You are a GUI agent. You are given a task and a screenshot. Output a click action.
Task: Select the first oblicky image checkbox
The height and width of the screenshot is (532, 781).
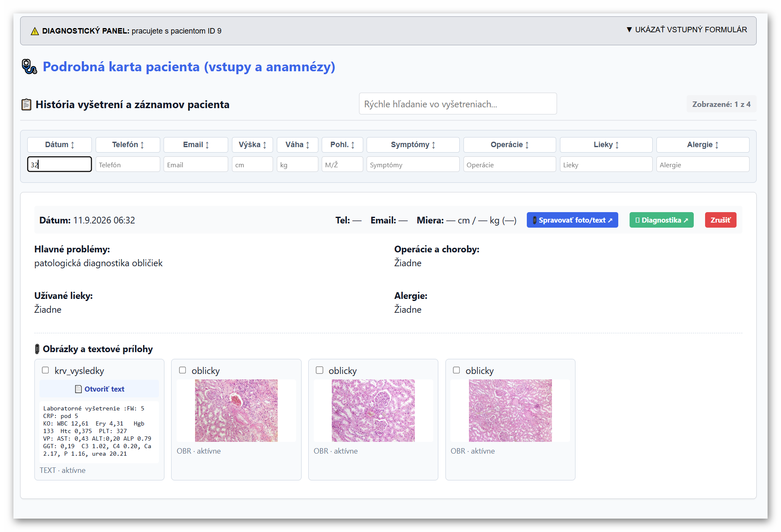pos(182,370)
